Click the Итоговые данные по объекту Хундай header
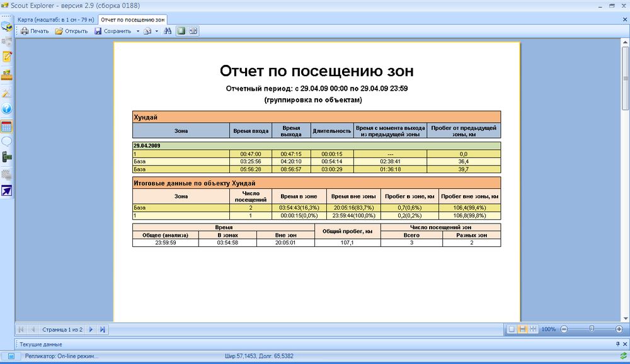630x364 pixels. coord(317,183)
